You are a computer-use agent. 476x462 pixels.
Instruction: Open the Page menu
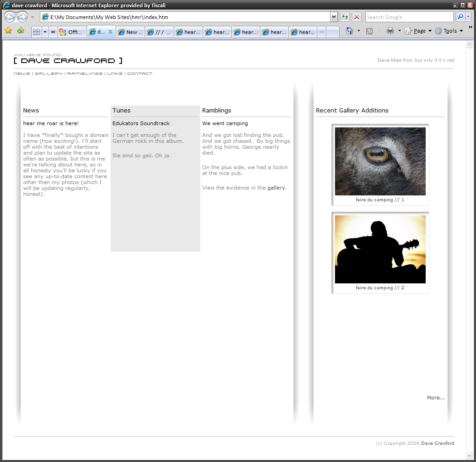pyautogui.click(x=418, y=31)
